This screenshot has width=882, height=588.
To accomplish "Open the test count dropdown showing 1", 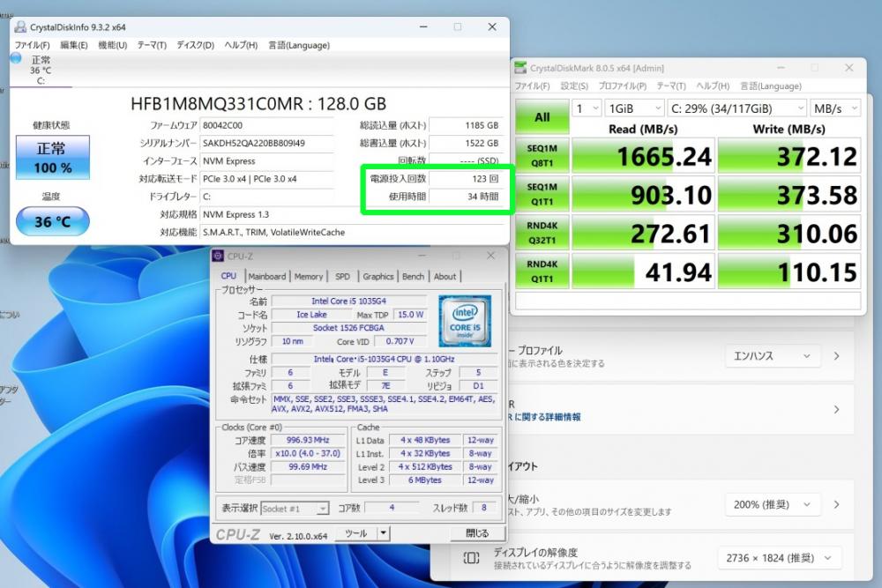I will click(587, 108).
